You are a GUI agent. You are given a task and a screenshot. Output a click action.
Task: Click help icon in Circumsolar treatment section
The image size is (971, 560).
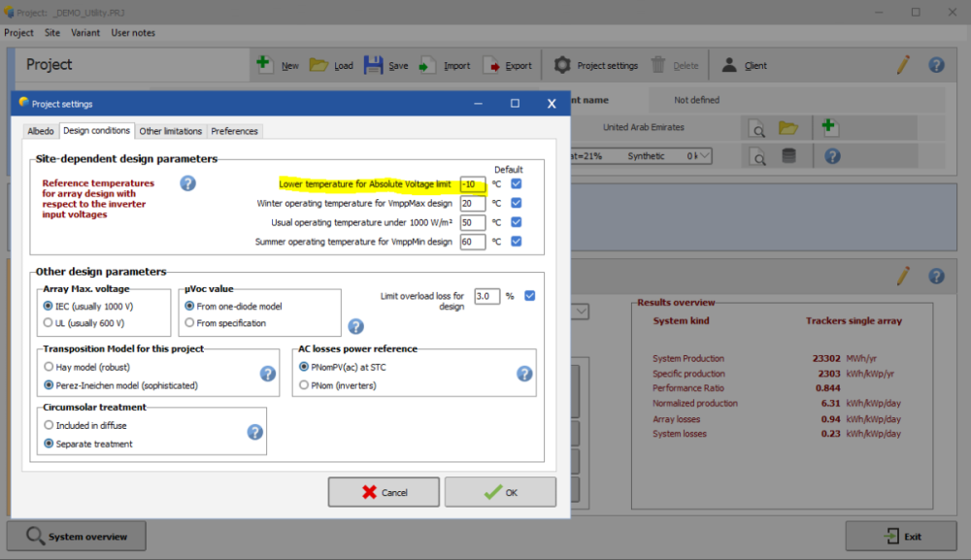(x=255, y=433)
